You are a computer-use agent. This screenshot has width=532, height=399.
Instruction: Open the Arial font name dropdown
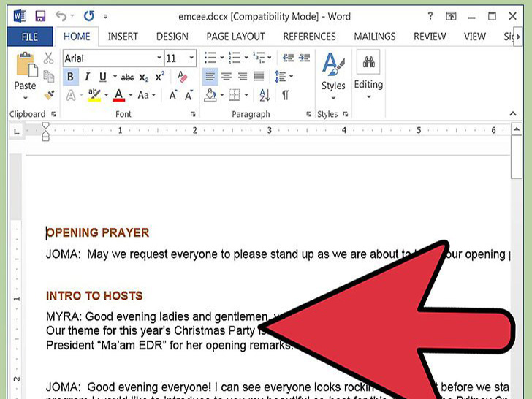click(x=159, y=58)
